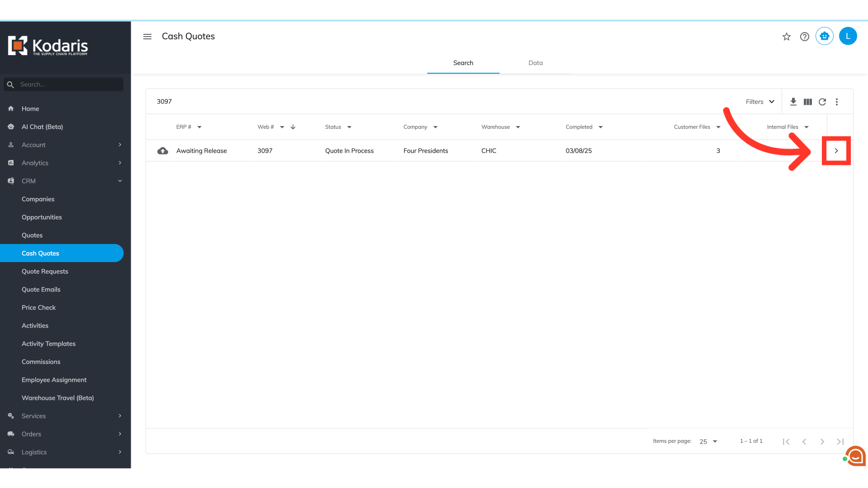Open the help question mark icon
This screenshot has width=868, height=488.
click(x=805, y=37)
